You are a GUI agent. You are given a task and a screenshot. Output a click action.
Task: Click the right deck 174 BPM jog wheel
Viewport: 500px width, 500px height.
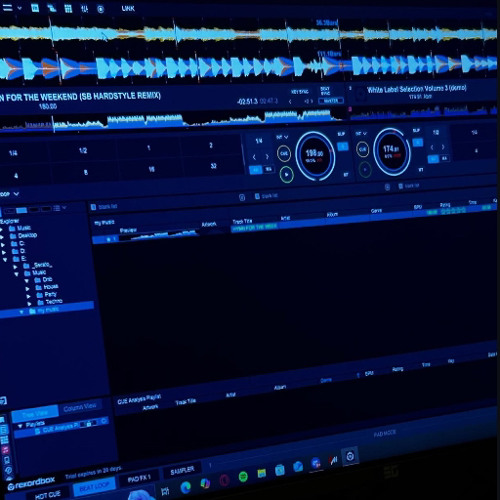click(392, 151)
